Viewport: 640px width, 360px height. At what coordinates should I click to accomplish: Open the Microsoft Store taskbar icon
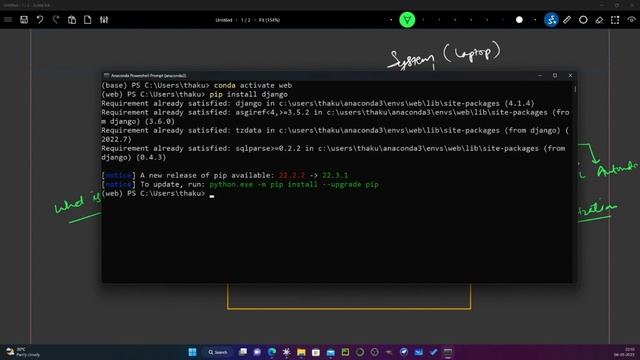316,352
